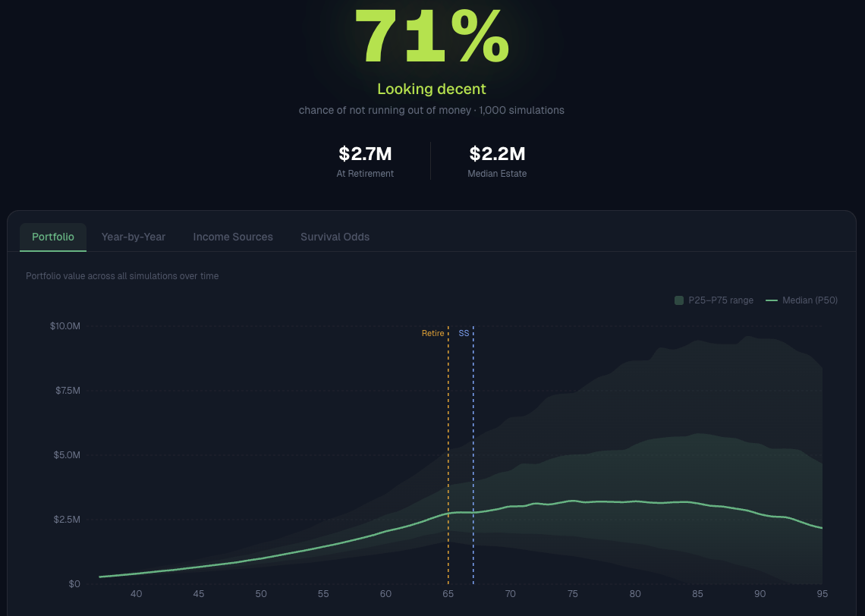The width and height of the screenshot is (865, 616).
Task: Click the 71% success rate figure
Action: click(432, 37)
